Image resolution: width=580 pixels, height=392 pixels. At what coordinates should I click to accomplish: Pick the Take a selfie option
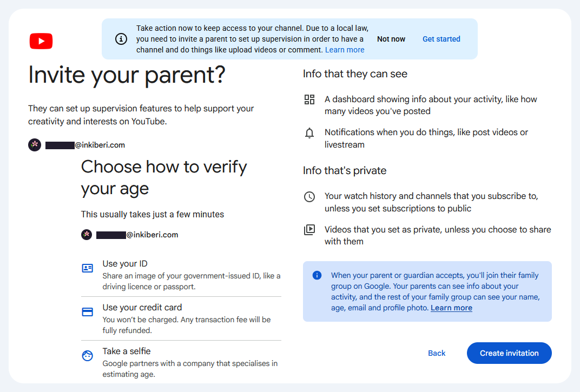(181, 362)
